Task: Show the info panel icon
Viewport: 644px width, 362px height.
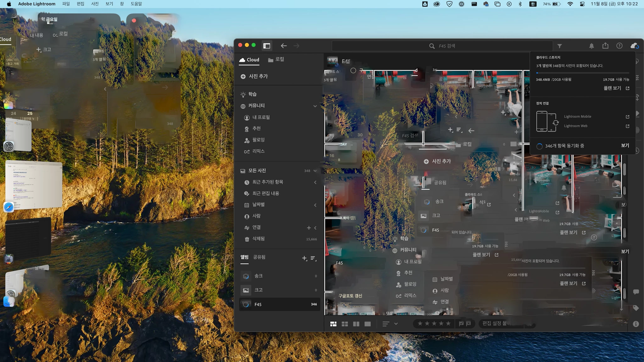Action: 636,324
